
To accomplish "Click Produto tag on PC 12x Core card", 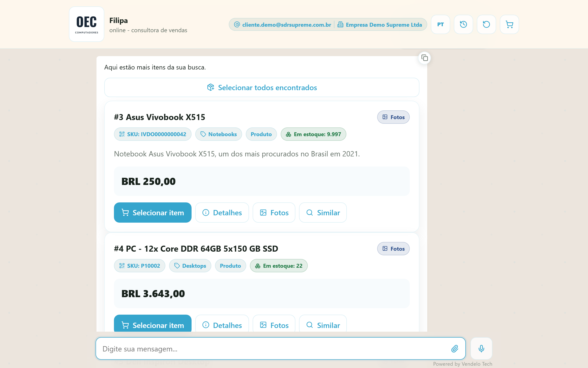I will click(x=230, y=265).
